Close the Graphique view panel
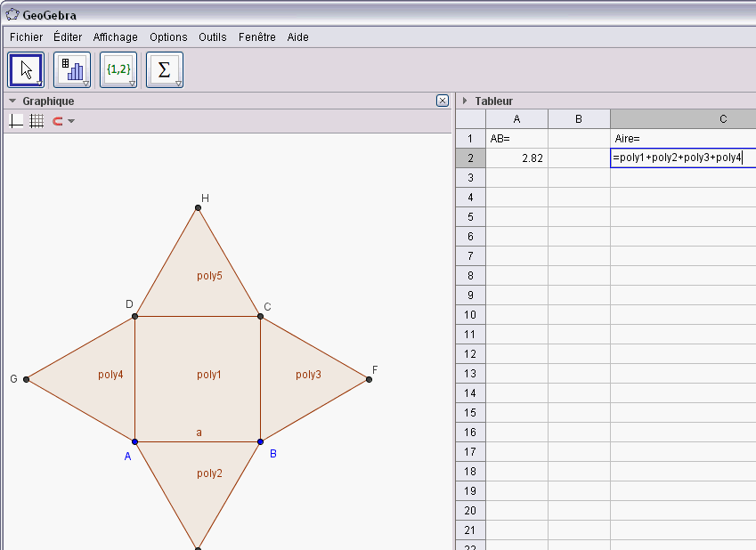This screenshot has height=550, width=756. 443,101
